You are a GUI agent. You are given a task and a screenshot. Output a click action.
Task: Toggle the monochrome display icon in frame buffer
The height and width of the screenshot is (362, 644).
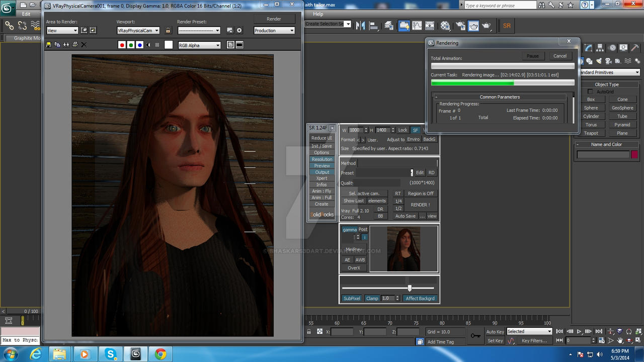coord(148,45)
